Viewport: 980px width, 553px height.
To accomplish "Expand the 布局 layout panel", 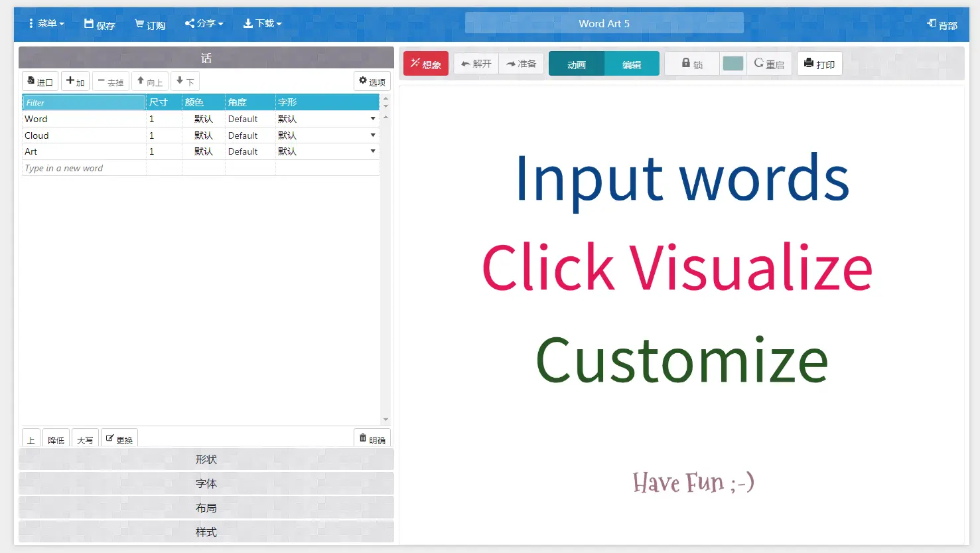I will coord(206,508).
